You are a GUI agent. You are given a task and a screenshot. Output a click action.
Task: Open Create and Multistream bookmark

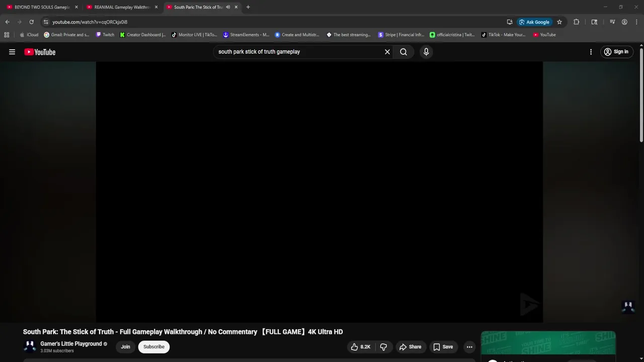[x=297, y=35]
